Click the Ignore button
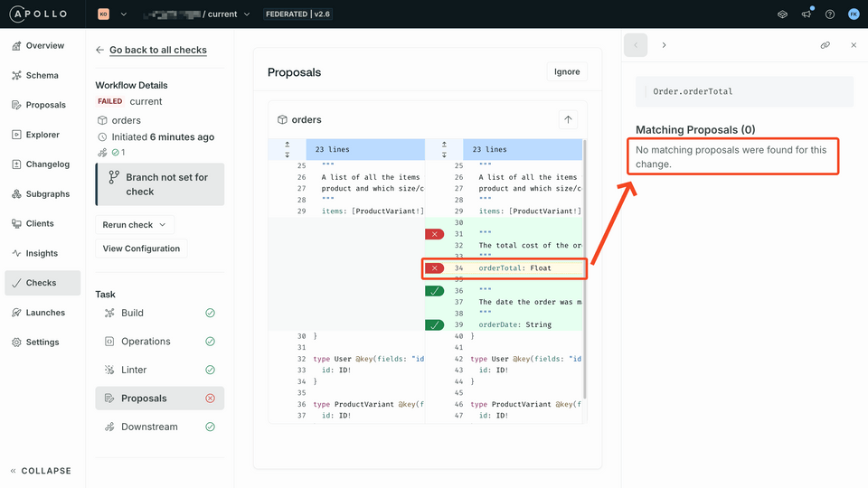The image size is (868, 488). click(x=567, y=72)
